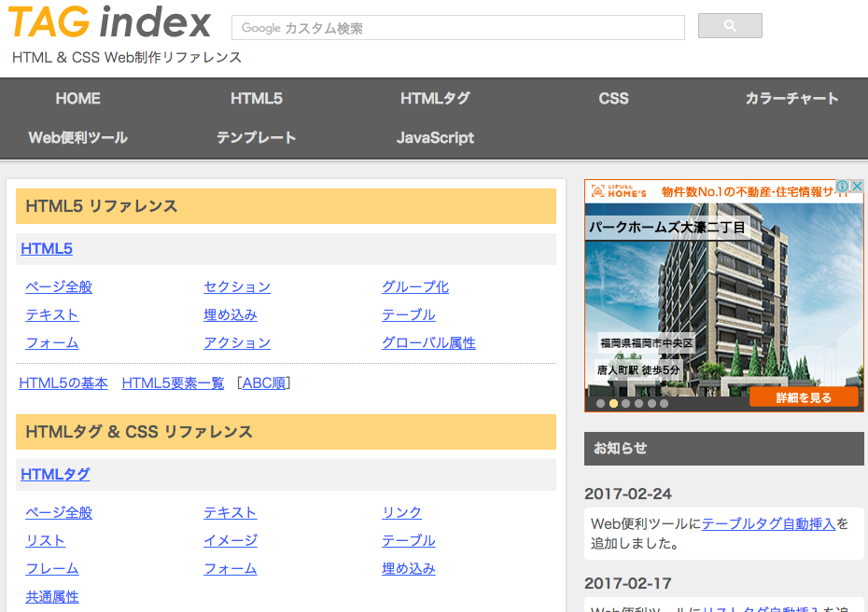Click the HTMLタグ section heading link
868x612 pixels.
[55, 474]
